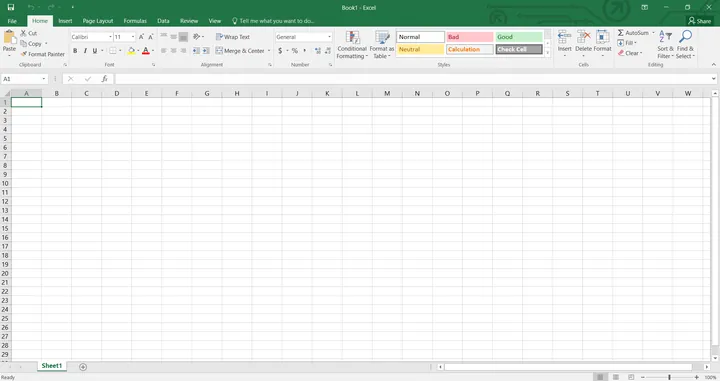Click the Paste clipboard icon
720x381 pixels.
[x=9, y=37]
